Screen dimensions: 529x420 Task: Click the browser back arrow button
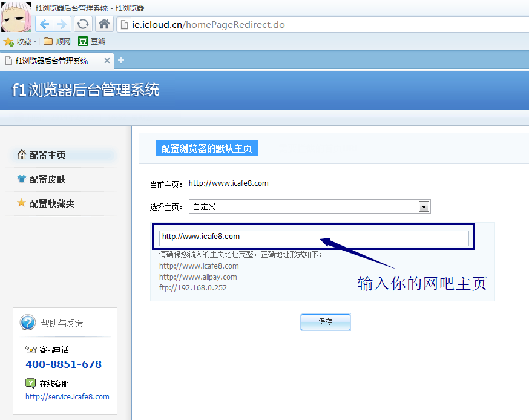pos(45,24)
